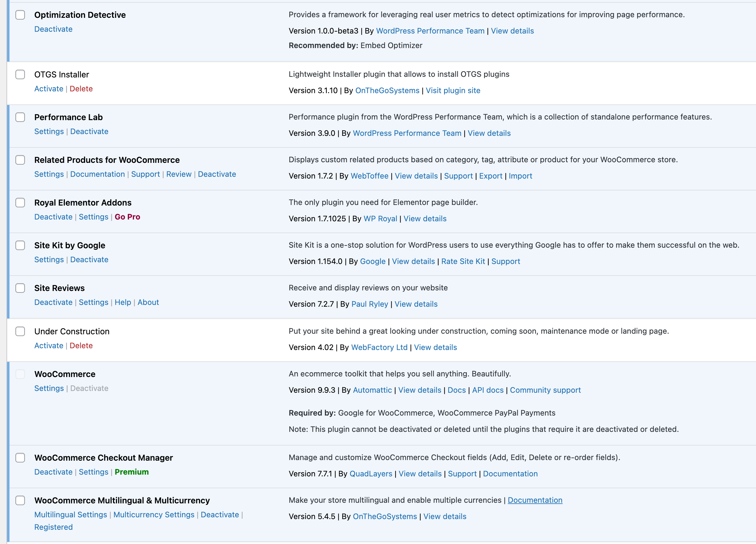Click Import link in Related Products row

tap(520, 176)
